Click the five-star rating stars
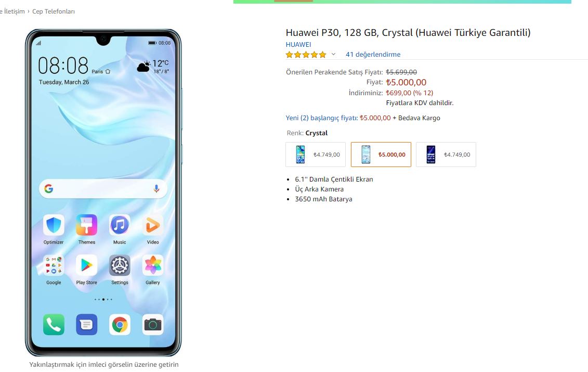This screenshot has height=372, width=588. 306,55
